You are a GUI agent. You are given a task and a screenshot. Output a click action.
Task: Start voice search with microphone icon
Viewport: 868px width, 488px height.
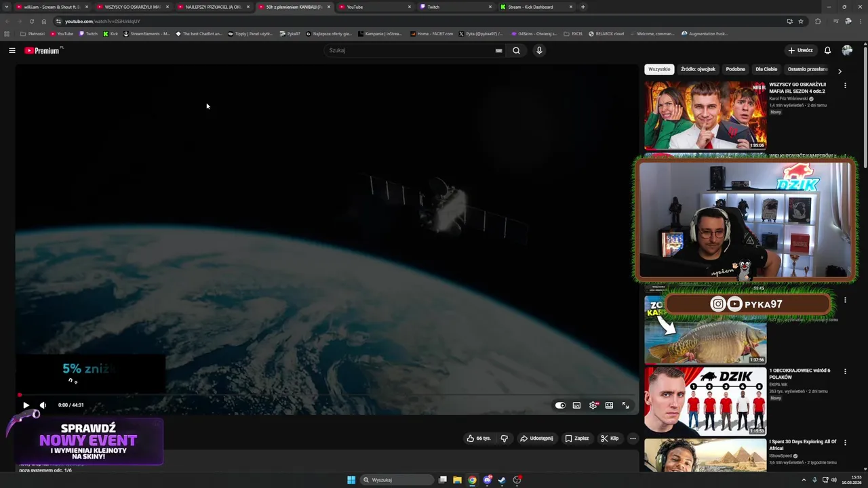pos(539,50)
